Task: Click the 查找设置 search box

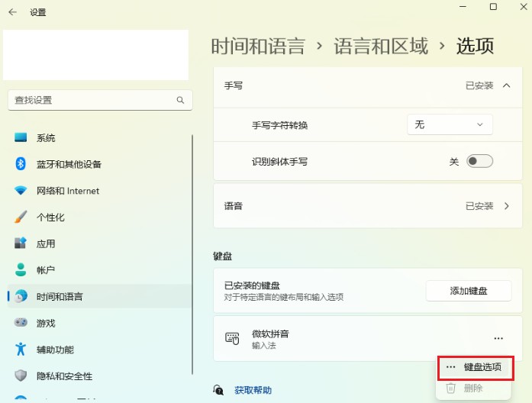Action: [90, 100]
